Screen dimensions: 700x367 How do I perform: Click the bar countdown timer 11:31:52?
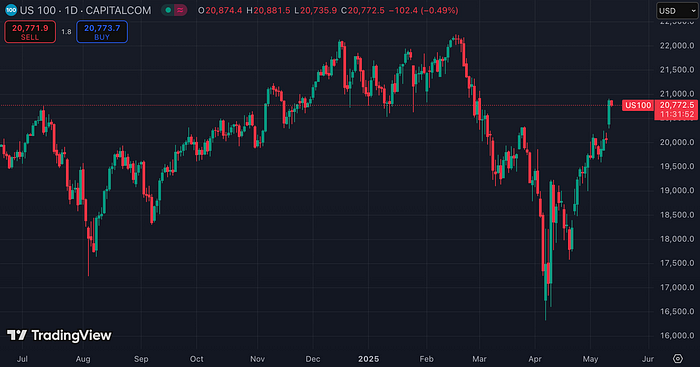[x=677, y=115]
